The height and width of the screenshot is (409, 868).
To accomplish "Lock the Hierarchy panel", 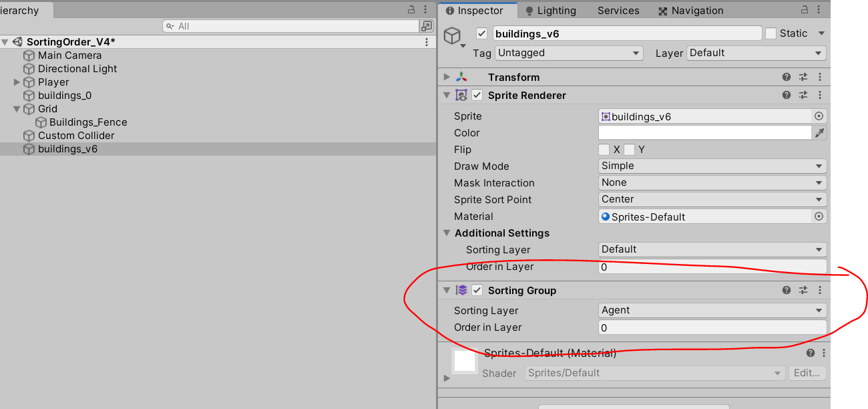I will point(412,10).
